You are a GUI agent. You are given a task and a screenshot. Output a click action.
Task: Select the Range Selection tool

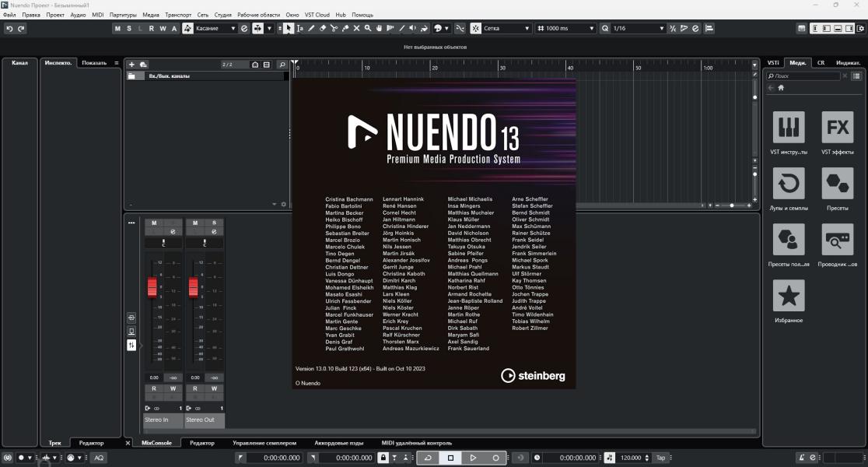click(300, 28)
